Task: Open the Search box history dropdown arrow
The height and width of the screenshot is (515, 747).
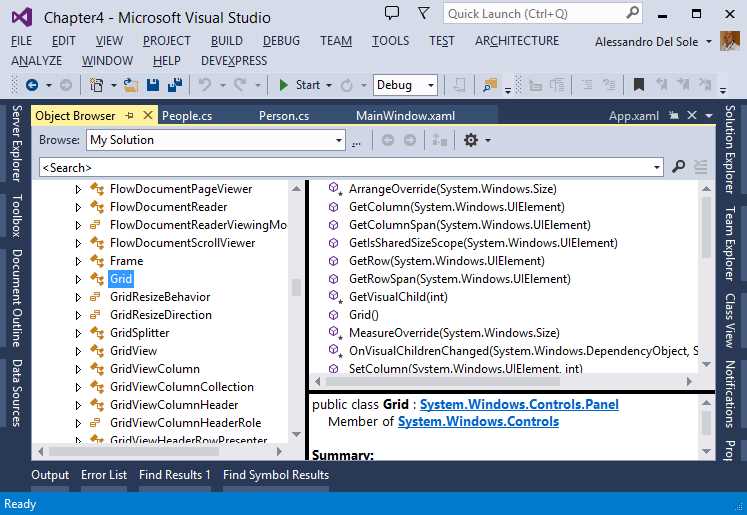Action: pos(656,167)
